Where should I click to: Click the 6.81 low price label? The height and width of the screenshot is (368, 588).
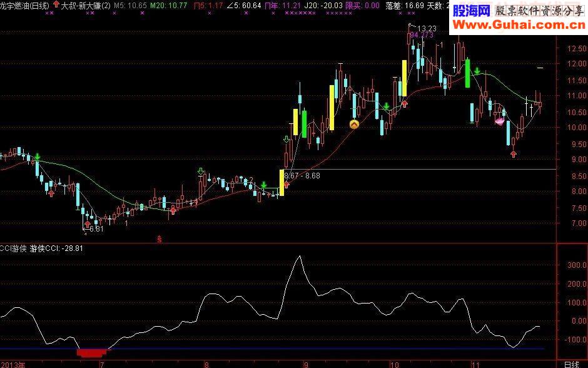[x=97, y=229]
